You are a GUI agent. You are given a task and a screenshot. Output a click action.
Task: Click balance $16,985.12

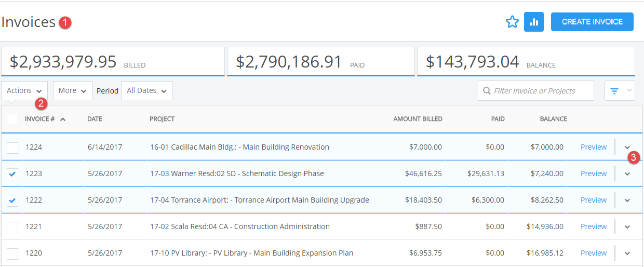click(545, 253)
